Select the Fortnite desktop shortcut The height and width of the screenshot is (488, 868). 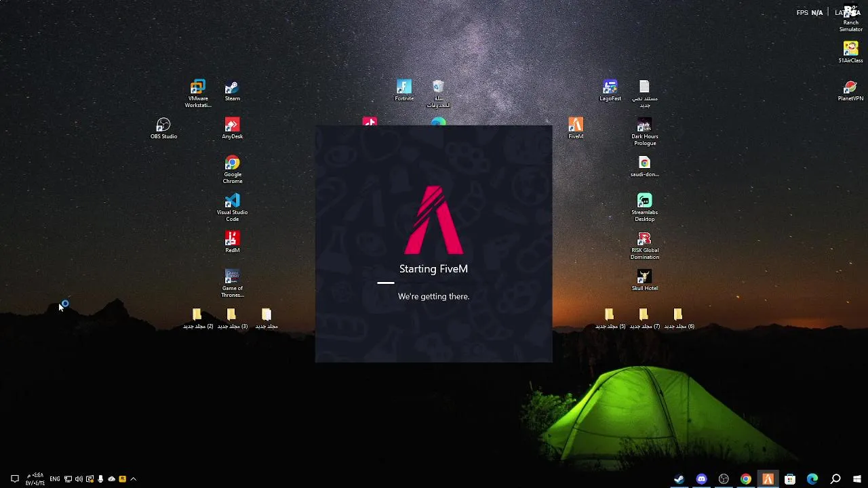click(404, 91)
